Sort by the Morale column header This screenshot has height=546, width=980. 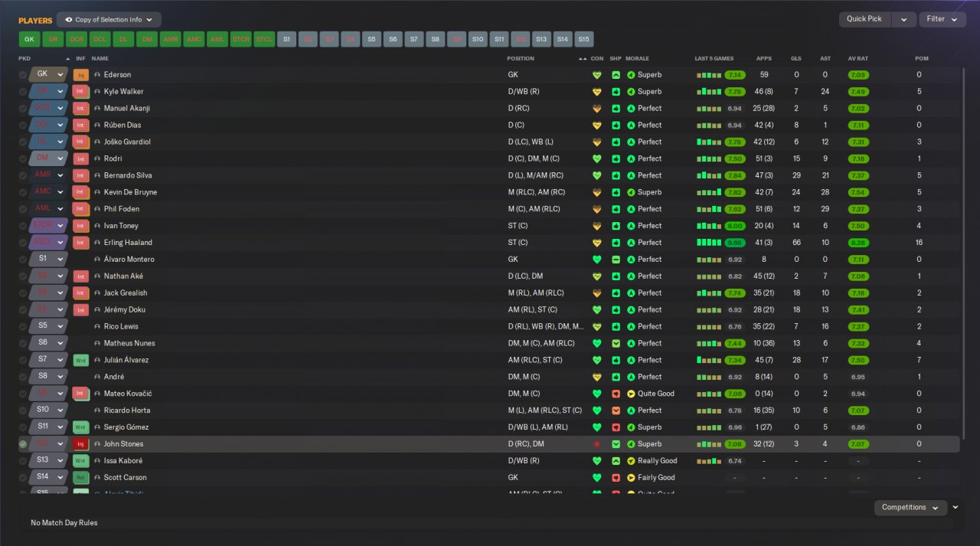[x=637, y=59]
